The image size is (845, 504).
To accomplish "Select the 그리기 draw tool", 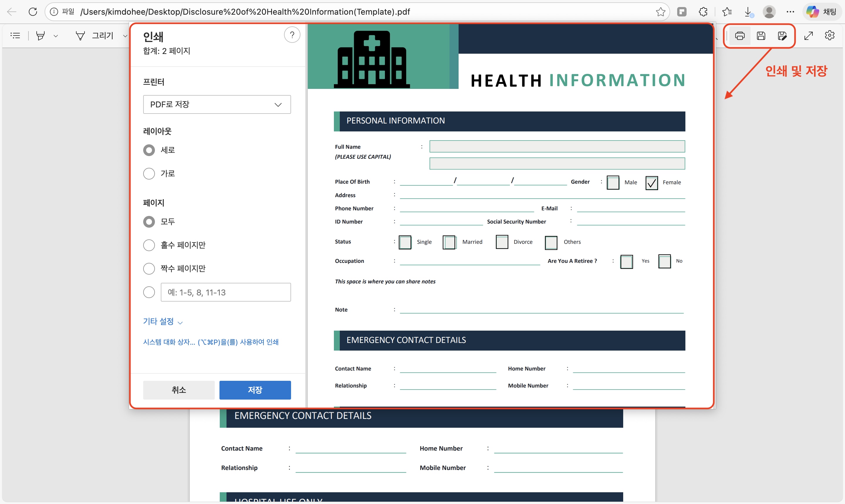I will (x=95, y=36).
